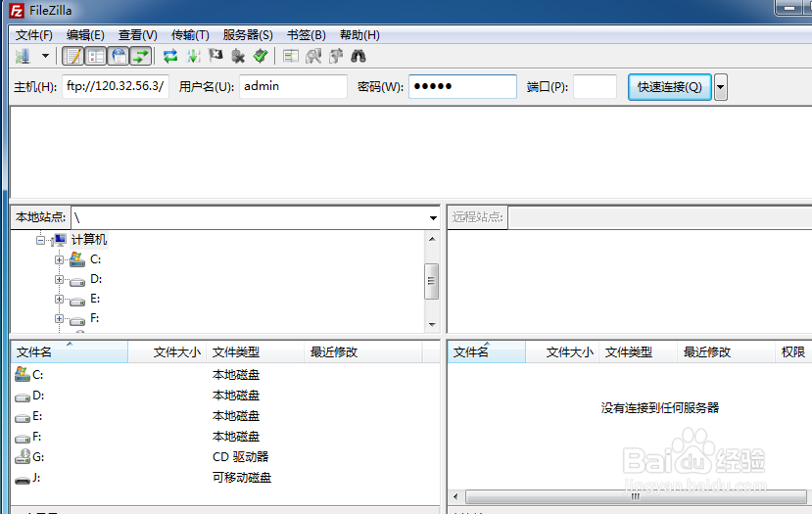
Task: Refresh the file and folder lists
Action: [169, 56]
